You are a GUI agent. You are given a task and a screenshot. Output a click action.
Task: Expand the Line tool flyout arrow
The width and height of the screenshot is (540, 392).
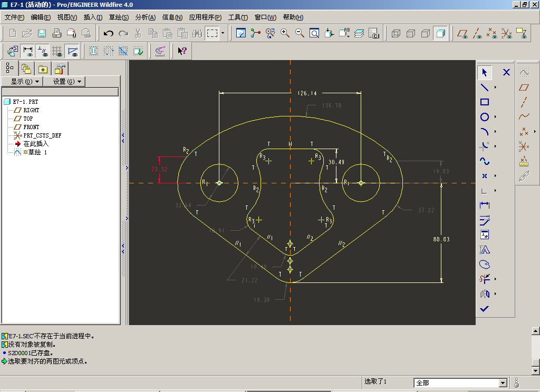pyautogui.click(x=496, y=87)
